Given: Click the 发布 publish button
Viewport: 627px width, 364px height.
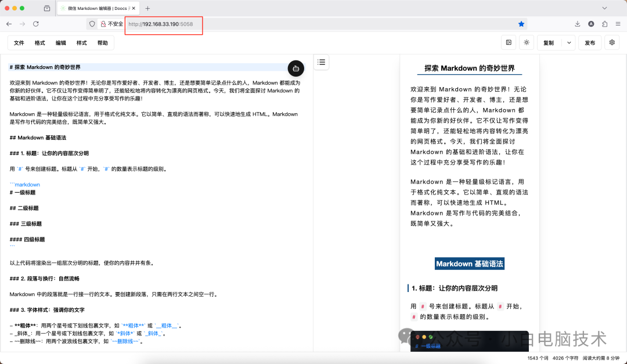Looking at the screenshot, I should pyautogui.click(x=590, y=43).
